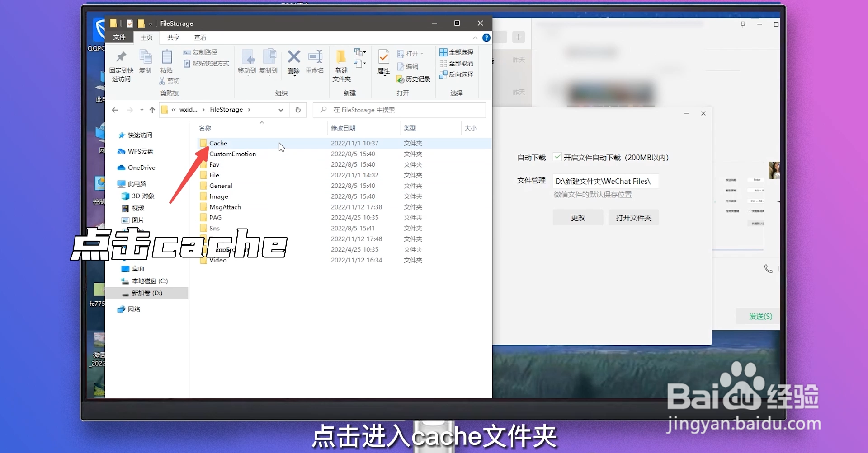Viewport: 868px width, 453px height.
Task: Click the Copy icon in the ribbon
Action: [x=145, y=57]
